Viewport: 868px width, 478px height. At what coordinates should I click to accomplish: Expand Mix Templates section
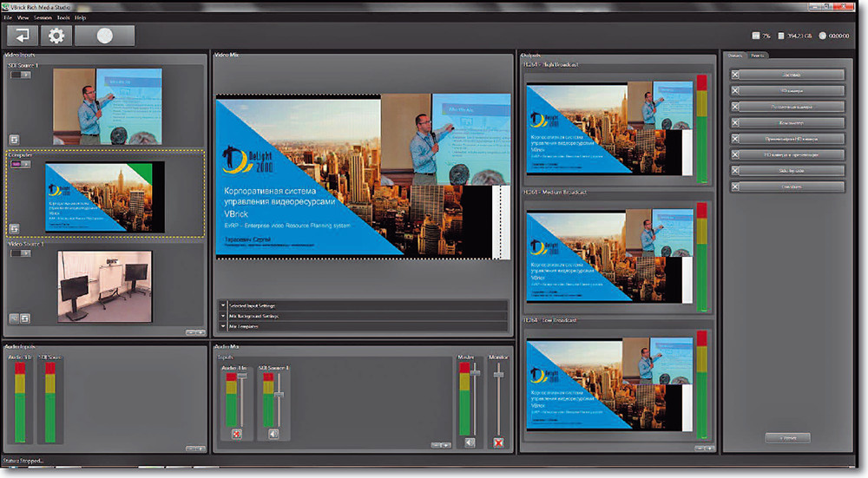point(224,326)
